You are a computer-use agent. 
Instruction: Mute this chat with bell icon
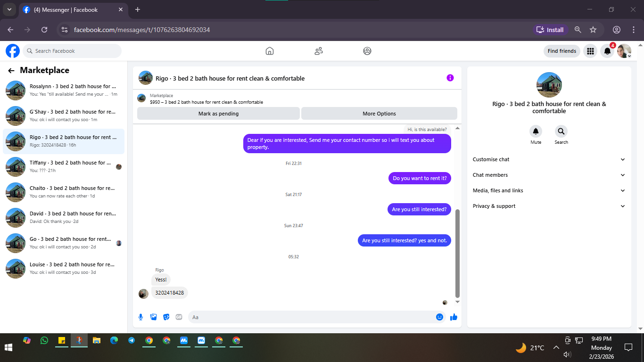(536, 131)
